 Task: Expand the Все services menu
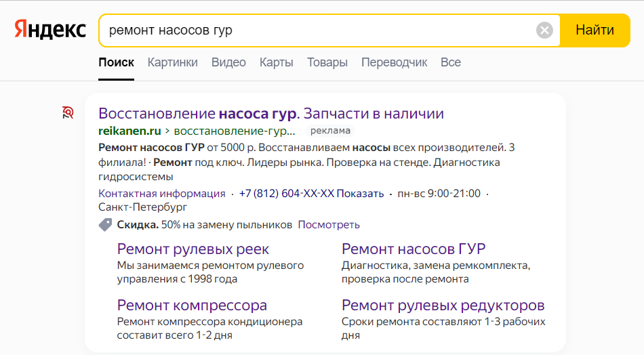[x=451, y=62]
